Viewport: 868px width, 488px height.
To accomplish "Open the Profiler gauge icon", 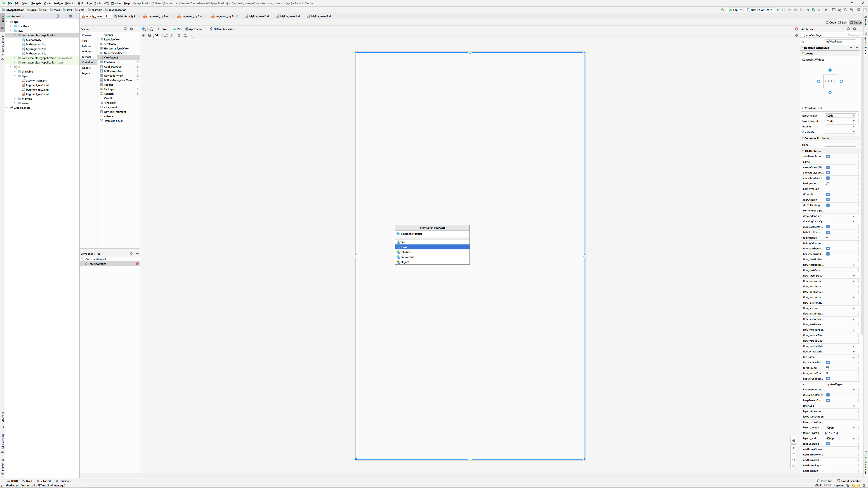I will click(x=807, y=10).
